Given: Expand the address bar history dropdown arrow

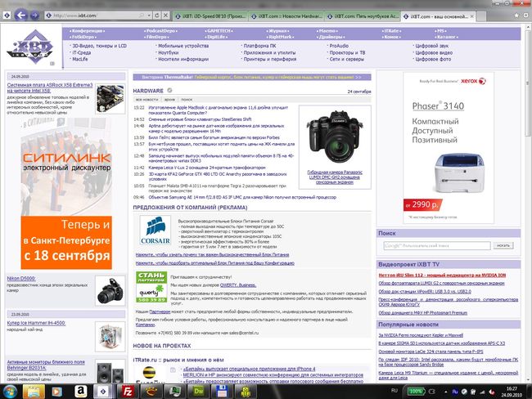Looking at the screenshot, I should point(149,16).
